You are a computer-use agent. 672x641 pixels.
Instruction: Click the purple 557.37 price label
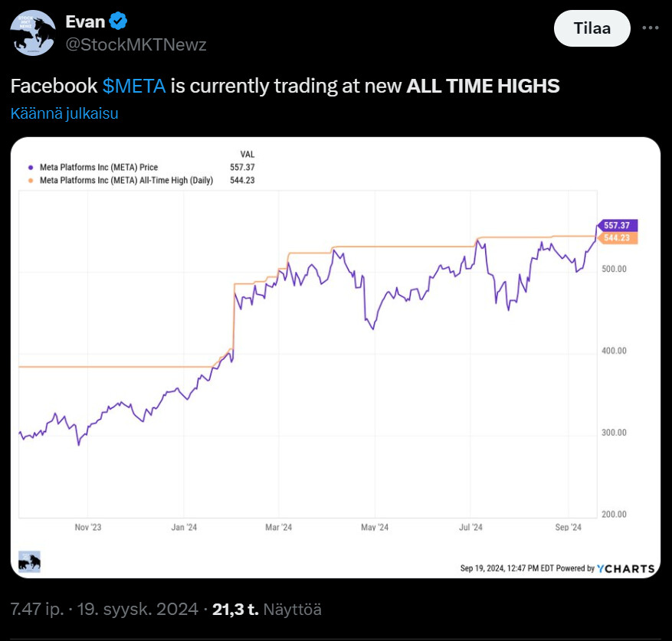coord(617,225)
